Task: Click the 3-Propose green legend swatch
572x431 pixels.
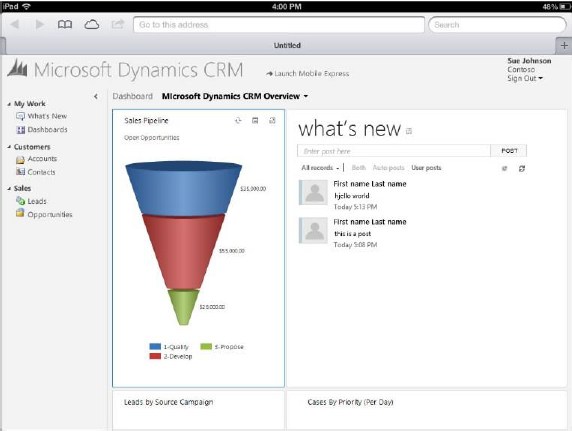Action: pos(206,346)
